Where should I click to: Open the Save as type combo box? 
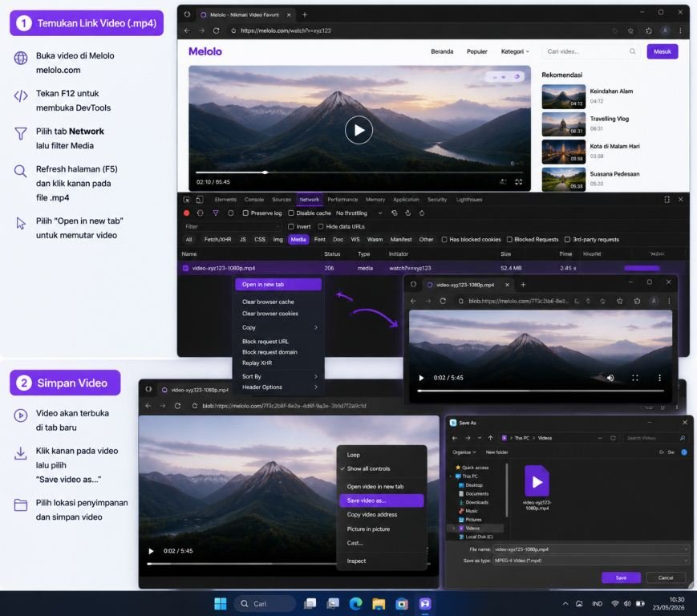point(591,561)
